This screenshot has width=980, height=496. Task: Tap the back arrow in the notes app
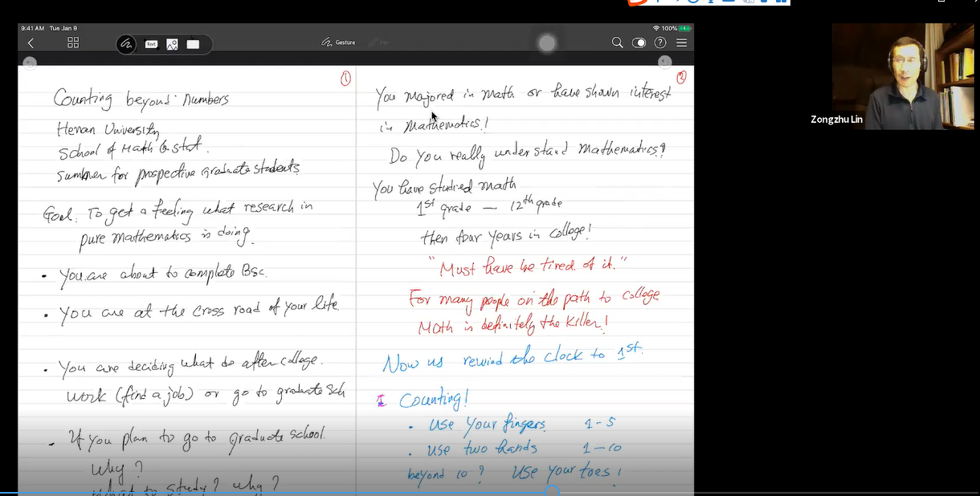[31, 43]
